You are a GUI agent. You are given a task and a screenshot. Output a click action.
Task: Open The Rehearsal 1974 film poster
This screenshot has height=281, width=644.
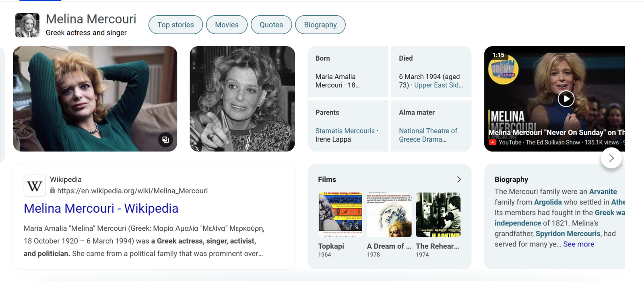pyautogui.click(x=438, y=214)
